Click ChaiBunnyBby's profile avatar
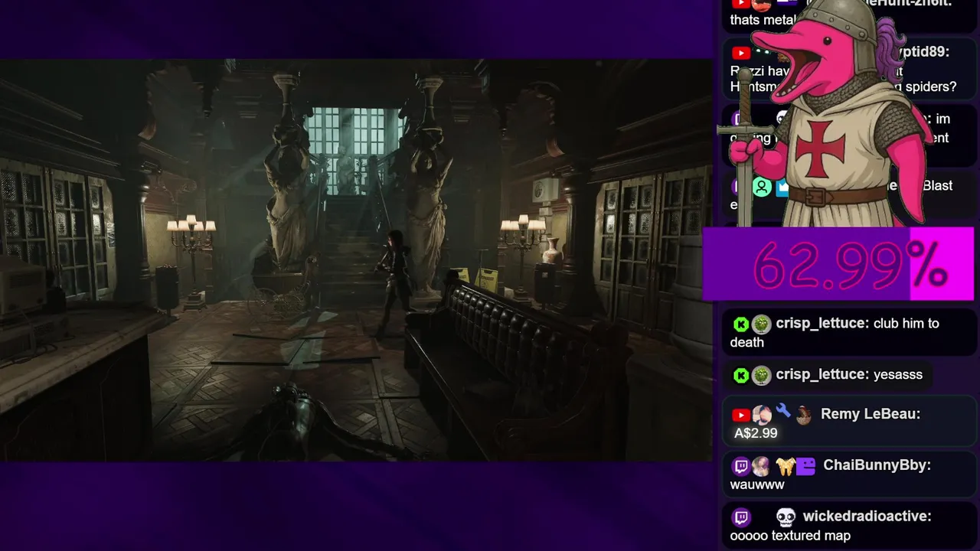 tap(762, 466)
